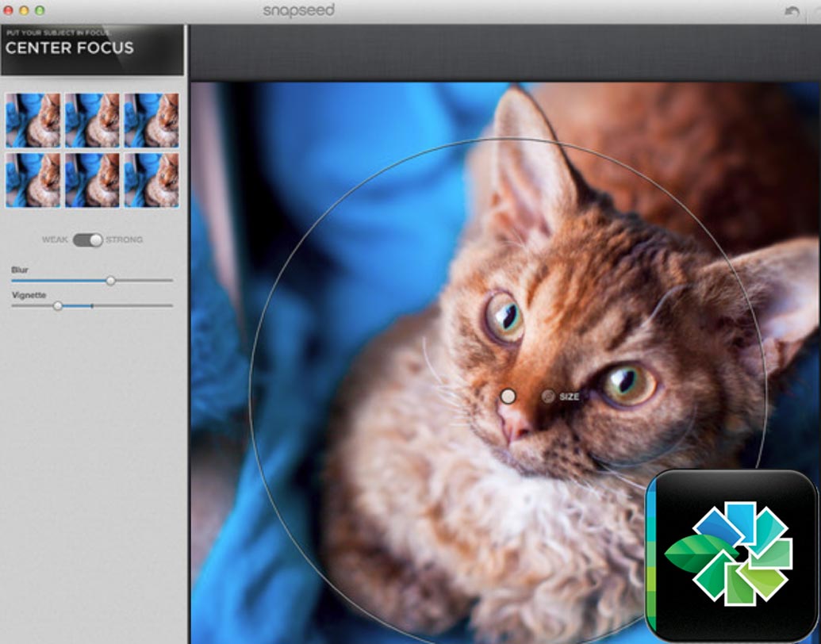The width and height of the screenshot is (821, 644).
Task: Select the top-right preset thumbnail
Action: pyautogui.click(x=151, y=120)
